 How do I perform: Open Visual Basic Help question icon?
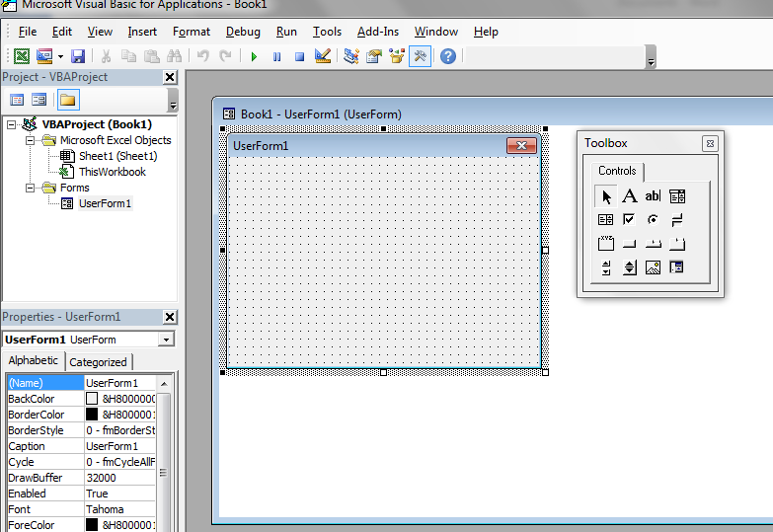coord(447,56)
